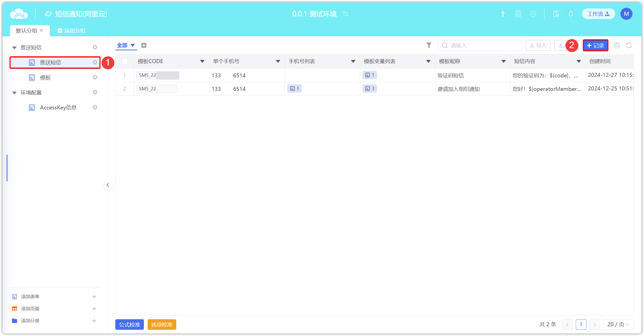Open the notification bell
Image resolution: width=644 pixels, height=336 pixels.
pos(571,14)
